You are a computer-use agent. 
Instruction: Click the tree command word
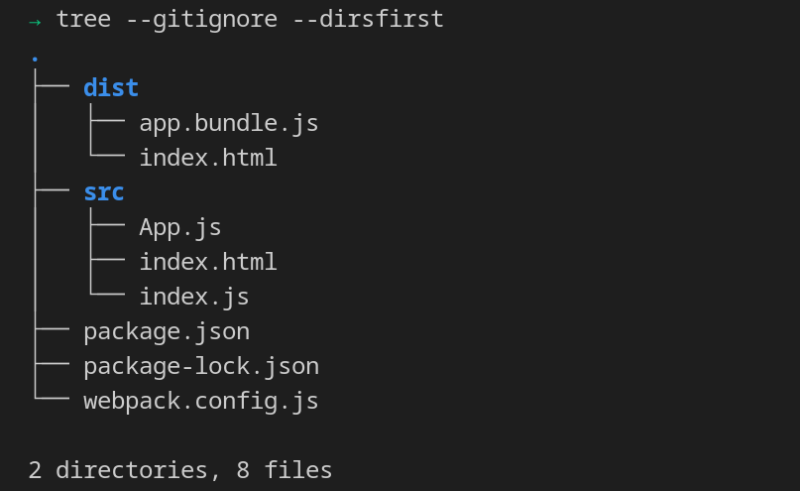(83, 19)
